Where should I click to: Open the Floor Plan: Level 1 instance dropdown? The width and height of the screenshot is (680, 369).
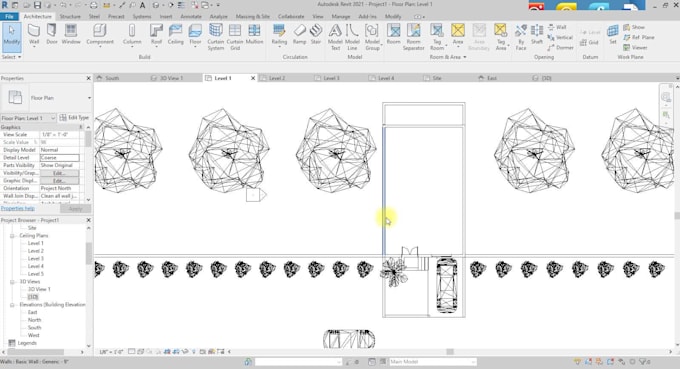tap(29, 118)
